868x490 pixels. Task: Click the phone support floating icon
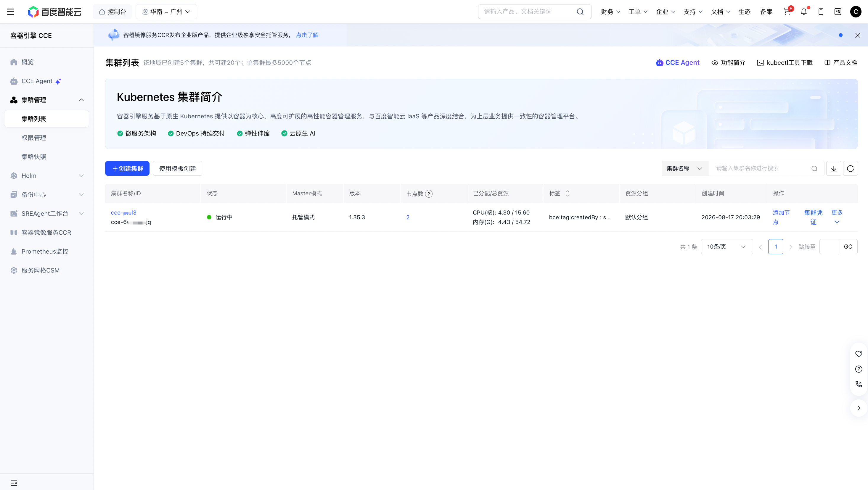859,384
